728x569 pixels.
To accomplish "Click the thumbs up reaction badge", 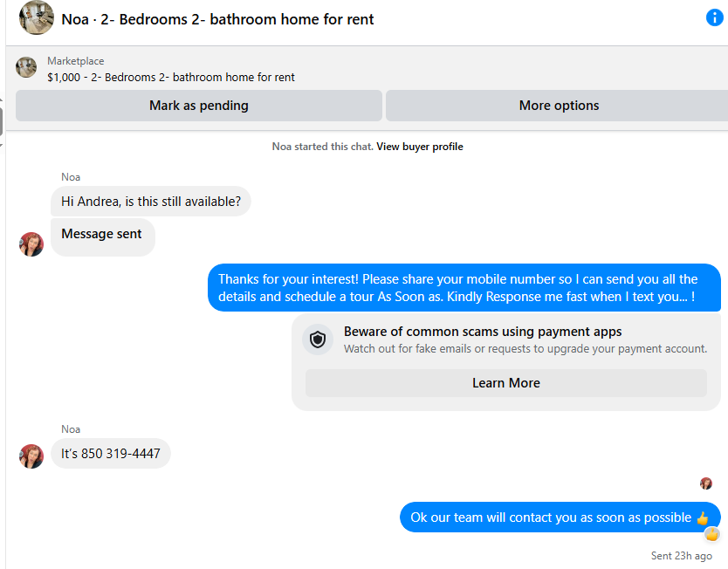I will [x=711, y=535].
